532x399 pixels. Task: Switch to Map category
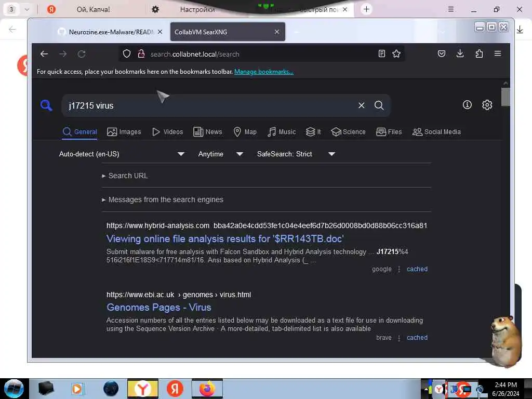coord(245,131)
